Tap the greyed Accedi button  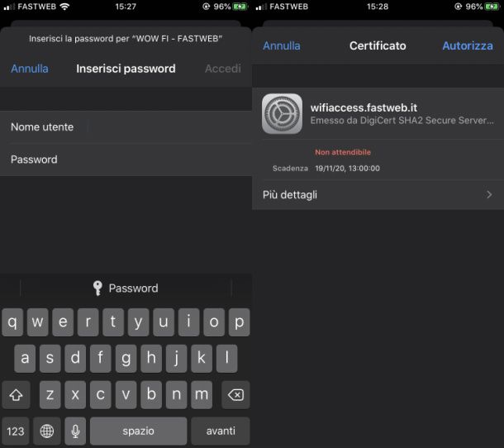[x=223, y=69]
